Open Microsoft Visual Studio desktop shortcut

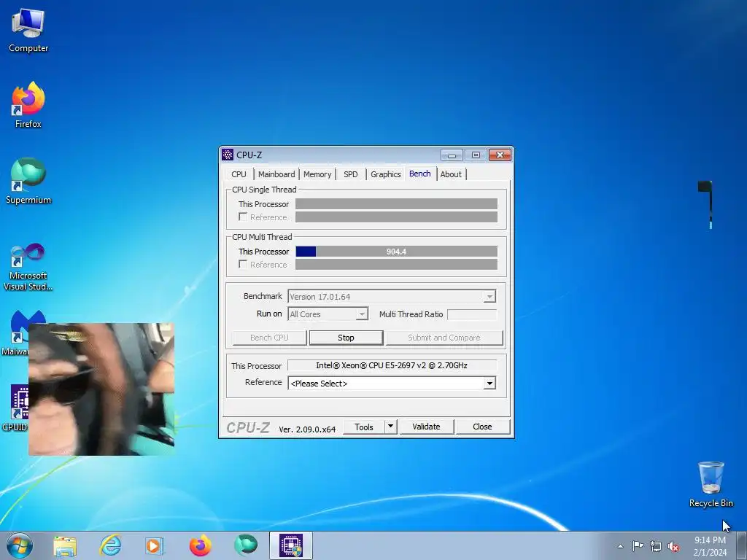(28, 267)
